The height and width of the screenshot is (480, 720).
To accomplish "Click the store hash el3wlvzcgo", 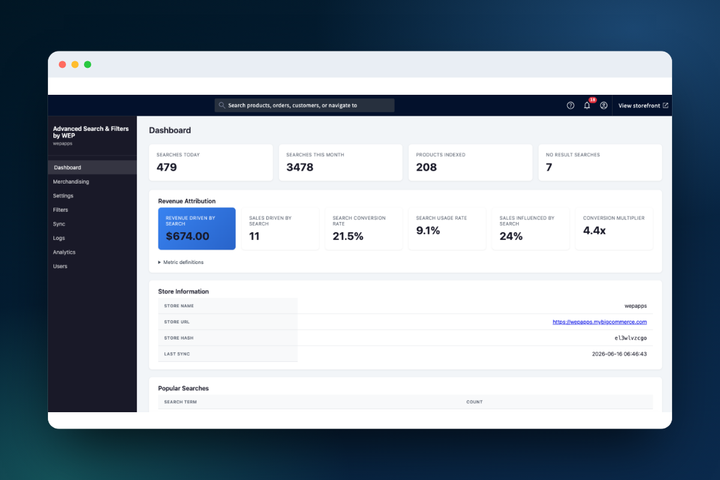I will (x=630, y=338).
